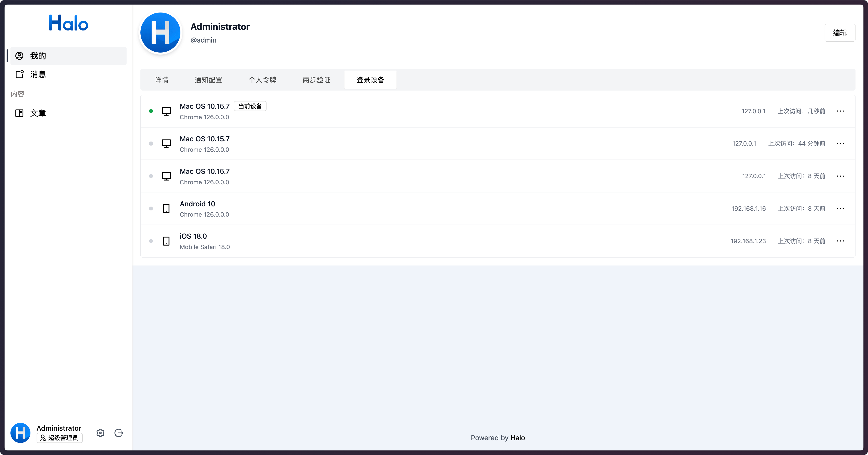This screenshot has height=455, width=868.
Task: Open the ellipsis menu for the iOS 18.0 device
Action: [840, 241]
